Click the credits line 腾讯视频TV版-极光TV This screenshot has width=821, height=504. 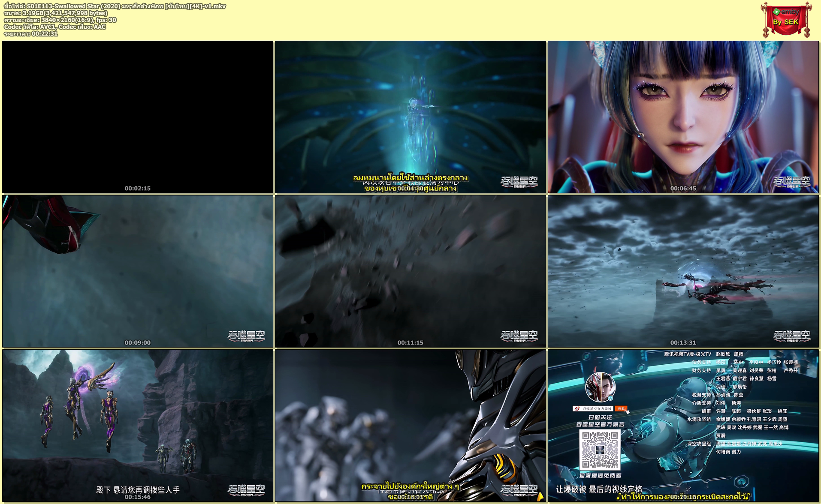coord(688,354)
